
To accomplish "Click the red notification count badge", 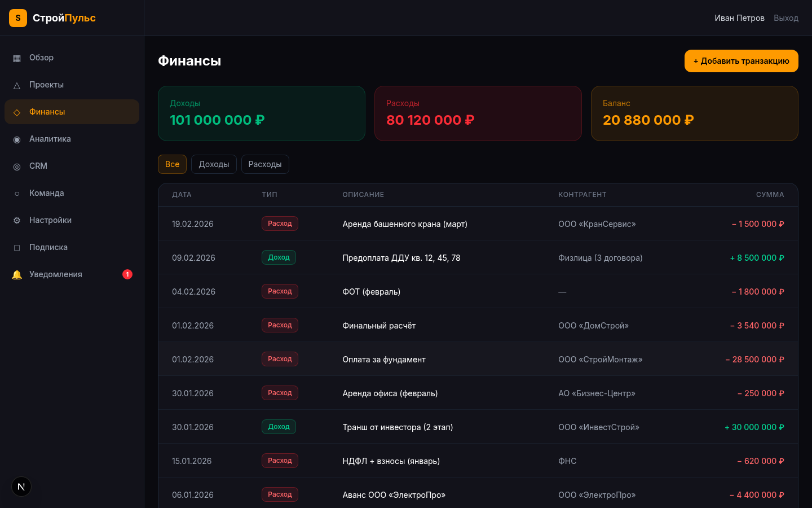I will pos(127,274).
